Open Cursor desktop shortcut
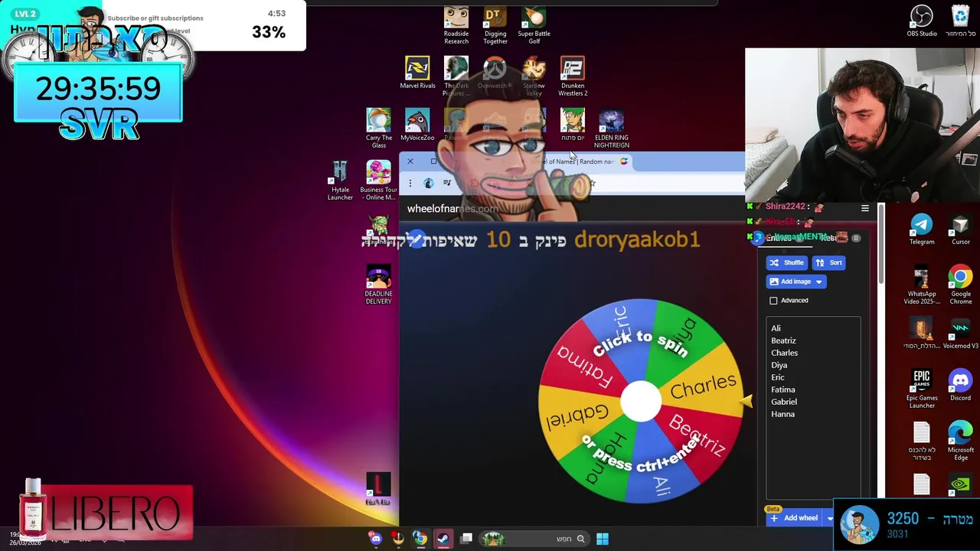This screenshot has width=980, height=551. [960, 229]
